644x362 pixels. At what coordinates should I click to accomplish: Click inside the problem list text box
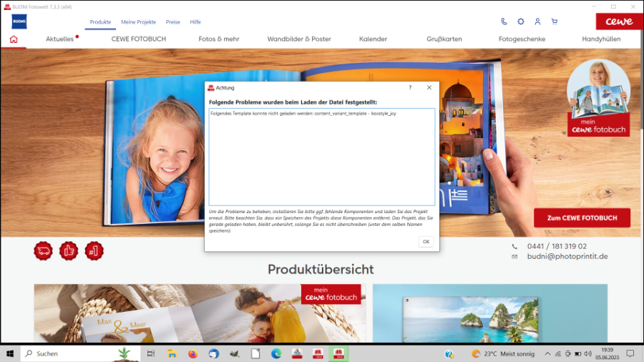tap(321, 157)
